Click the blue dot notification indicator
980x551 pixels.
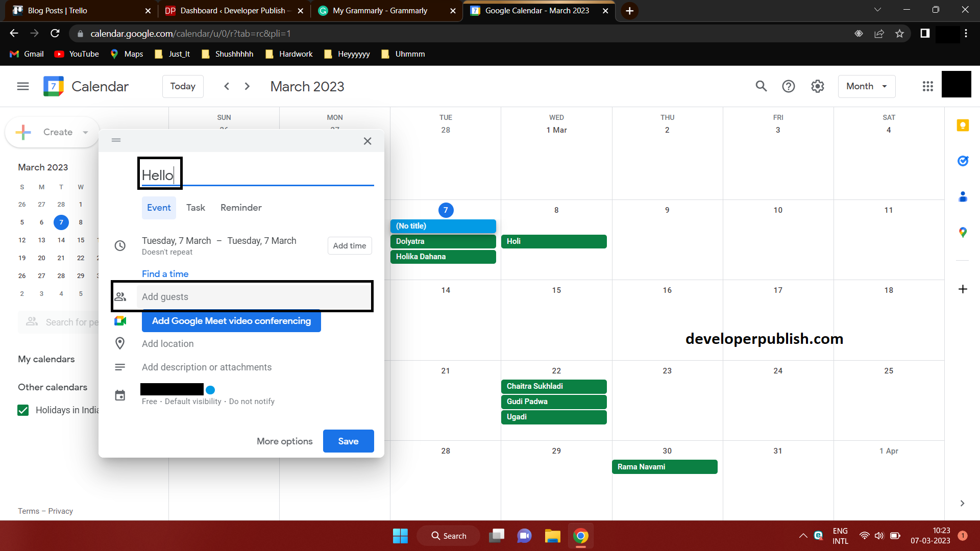211,389
